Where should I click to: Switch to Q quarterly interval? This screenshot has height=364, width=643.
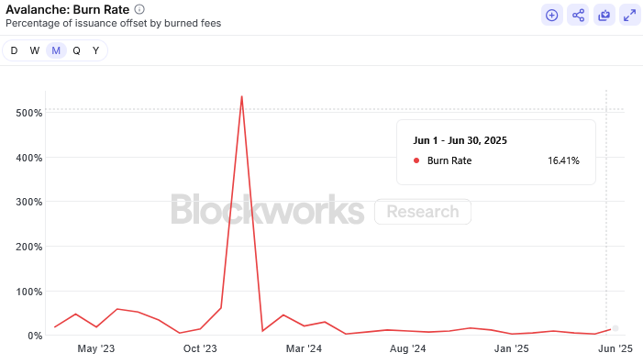tap(76, 50)
